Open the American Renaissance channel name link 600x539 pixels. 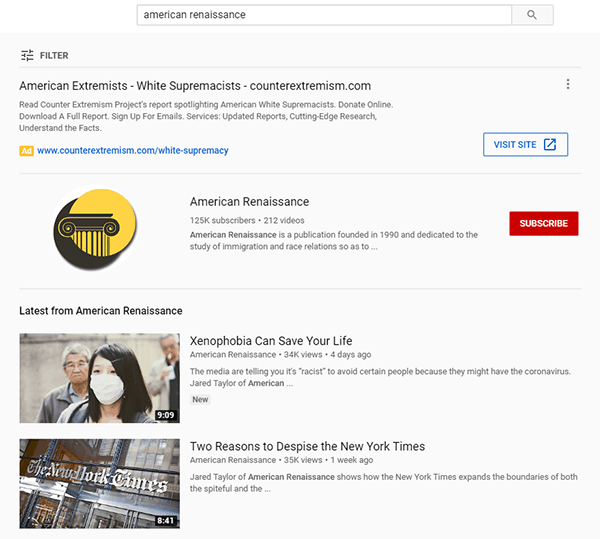coord(249,202)
